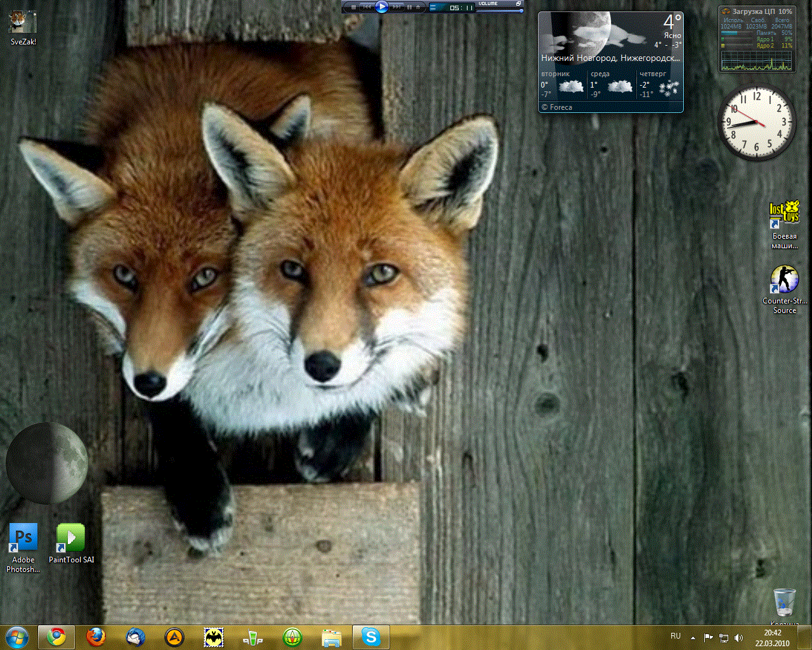Screen dimensions: 812x650
Task: Click the volume slider in media player
Action: pyautogui.click(x=501, y=10)
